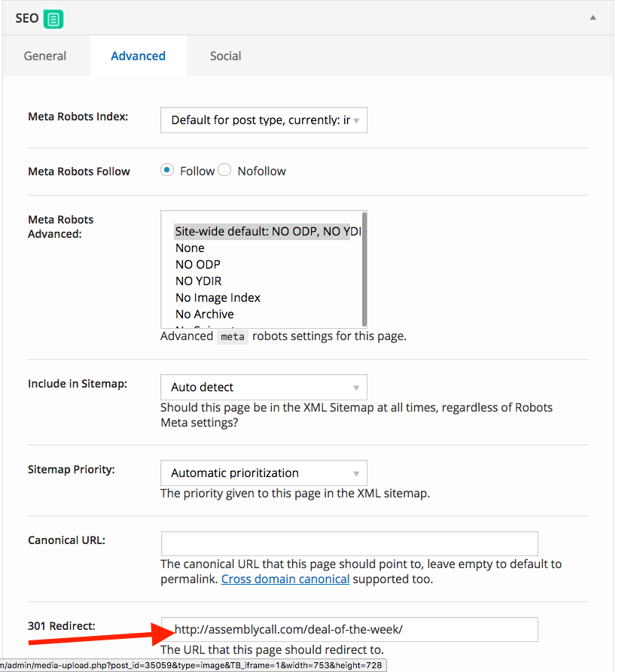
Task: Open the Advanced tab
Action: click(138, 56)
